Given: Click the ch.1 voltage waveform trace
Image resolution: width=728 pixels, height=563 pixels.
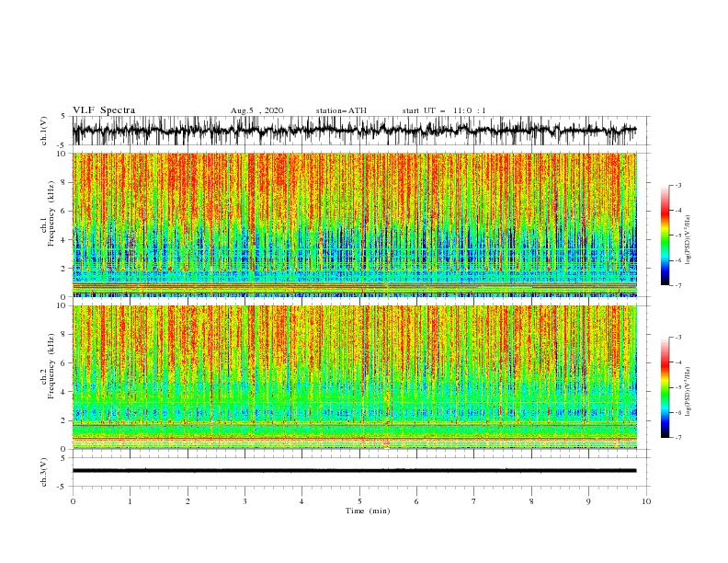Looking at the screenshot, I should [354, 131].
